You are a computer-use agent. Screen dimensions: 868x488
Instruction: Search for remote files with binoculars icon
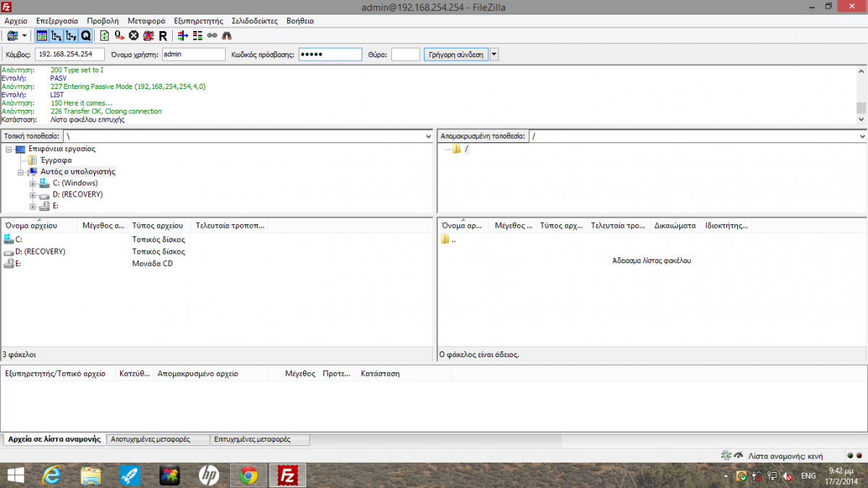[x=227, y=35]
